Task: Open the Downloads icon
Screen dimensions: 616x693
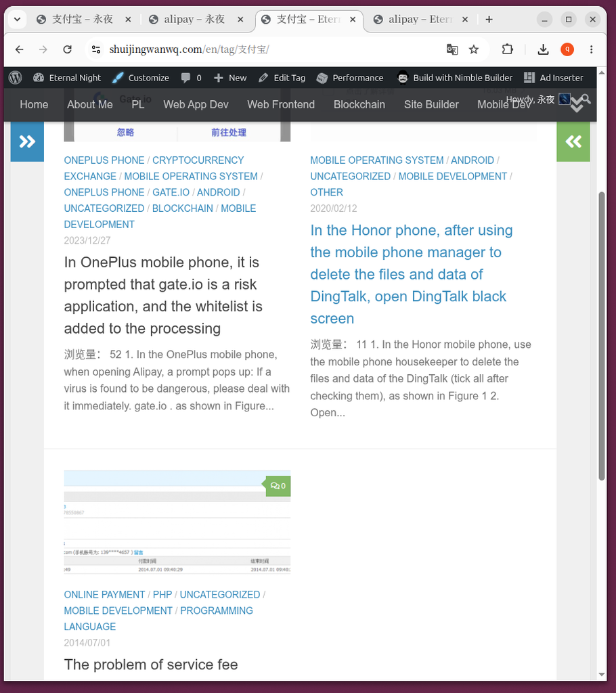Action: click(x=543, y=49)
